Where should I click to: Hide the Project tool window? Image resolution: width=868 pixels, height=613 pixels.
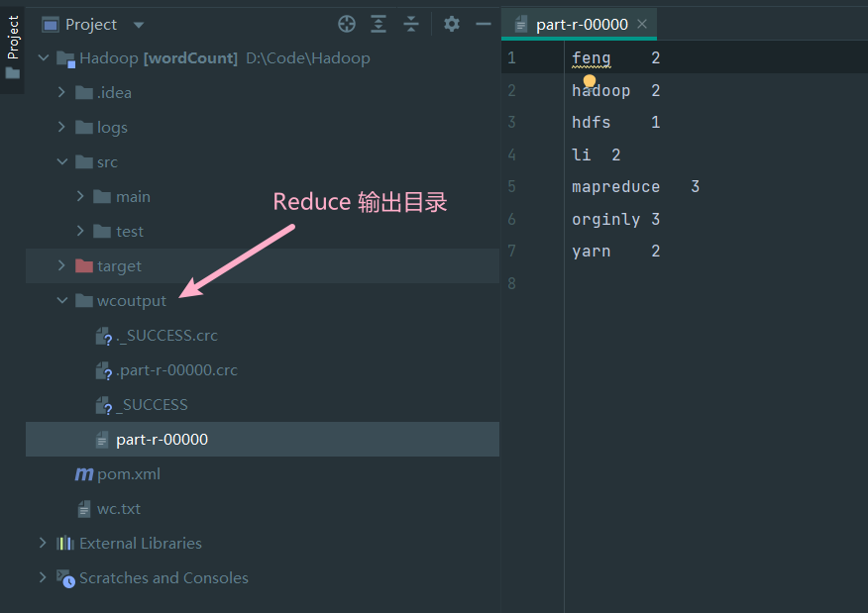(x=484, y=24)
